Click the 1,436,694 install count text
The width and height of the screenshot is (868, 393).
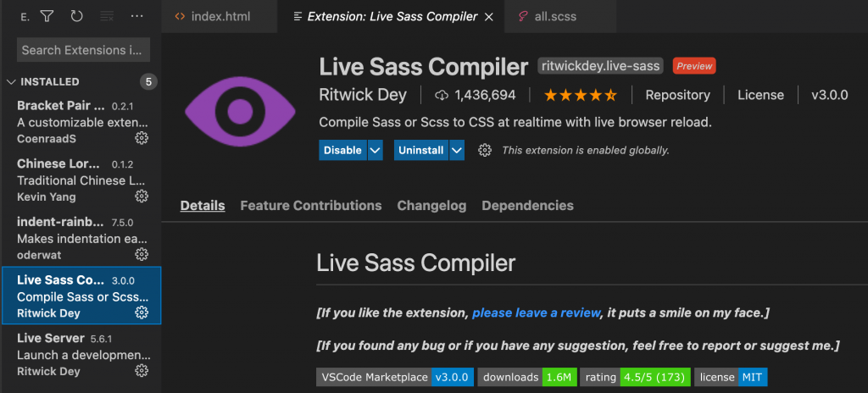(486, 95)
